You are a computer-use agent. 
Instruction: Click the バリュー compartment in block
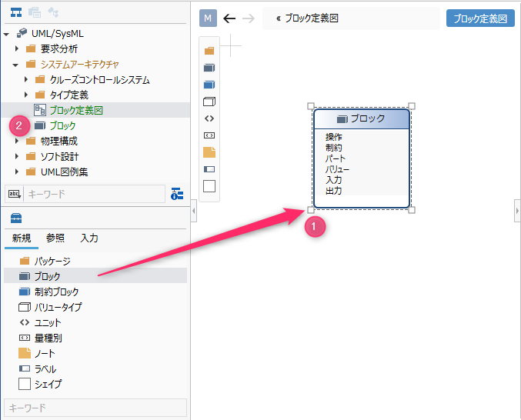pos(337,169)
